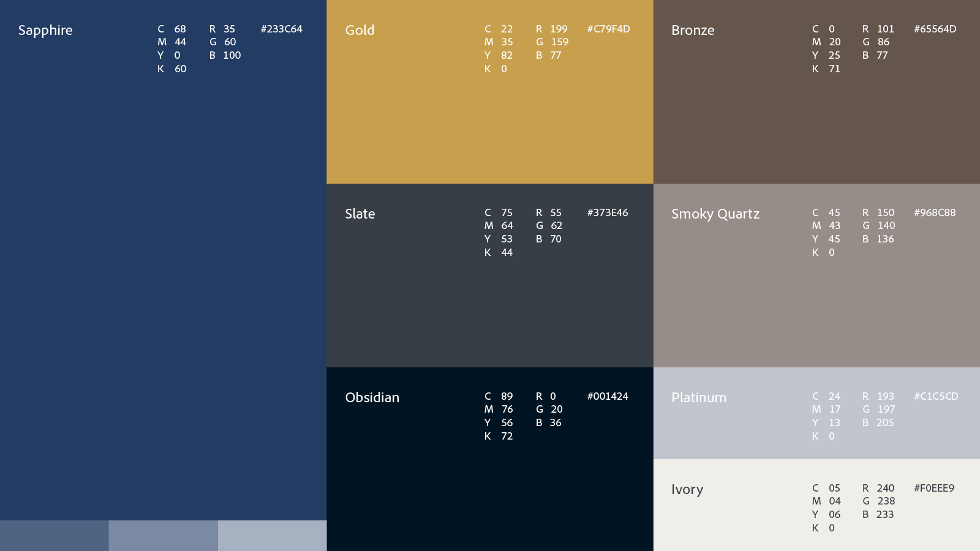Pick the lightest Sapphire tint swatch
Viewport: 980px width, 551px height.
tap(272, 536)
